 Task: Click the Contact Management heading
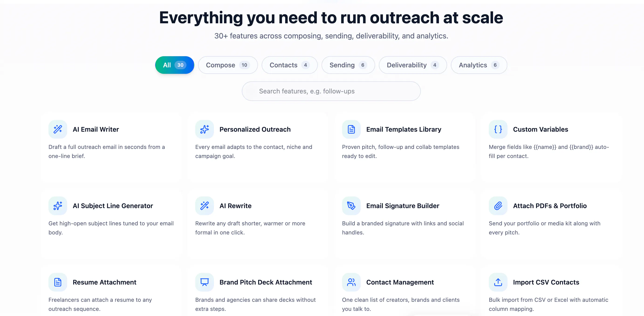[400, 282]
